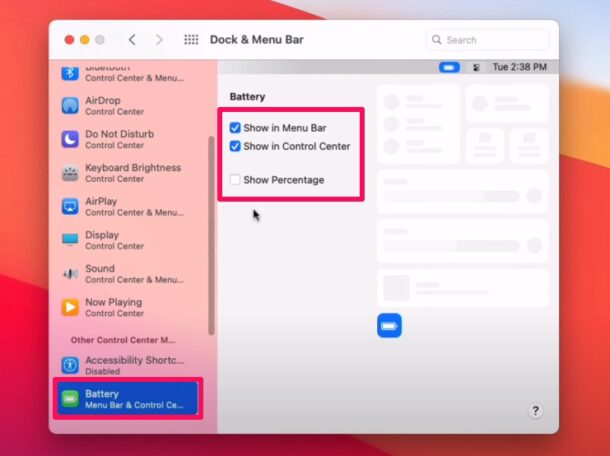Click the AirPlay sidebar icon
610x456 pixels.
click(x=70, y=206)
